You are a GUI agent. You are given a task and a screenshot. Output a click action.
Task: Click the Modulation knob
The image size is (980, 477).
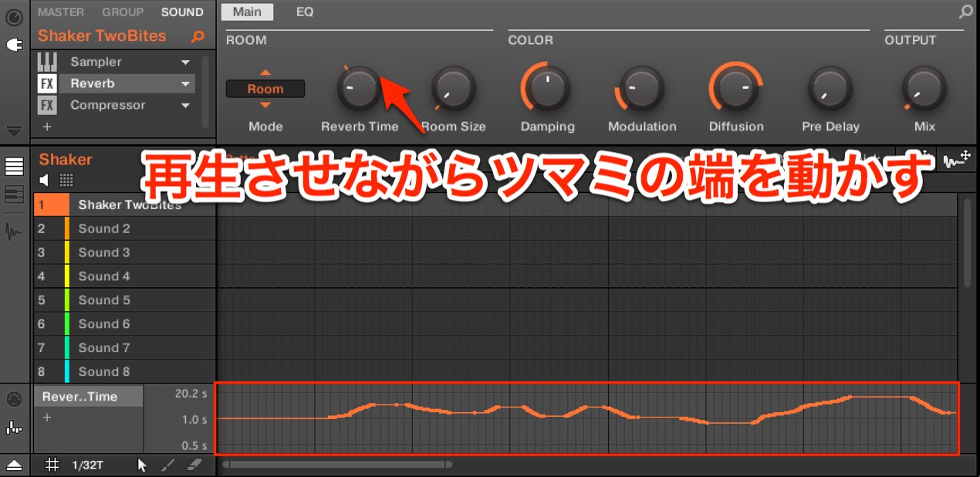point(642,88)
